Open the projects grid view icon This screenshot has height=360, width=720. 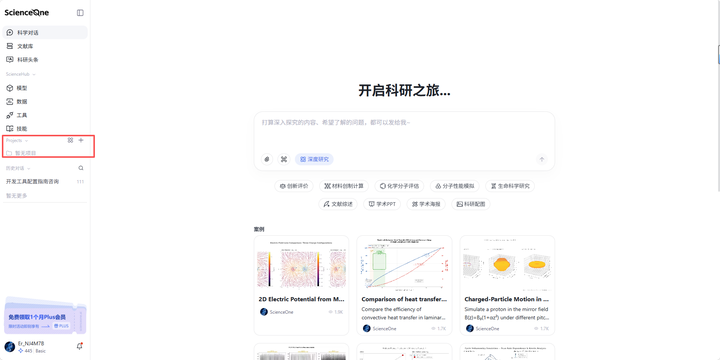(x=70, y=141)
